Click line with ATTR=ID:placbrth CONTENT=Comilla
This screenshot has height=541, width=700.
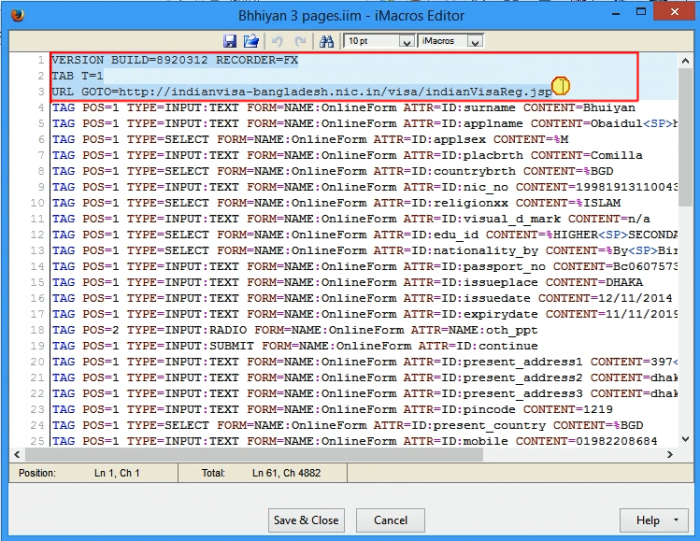[347, 155]
